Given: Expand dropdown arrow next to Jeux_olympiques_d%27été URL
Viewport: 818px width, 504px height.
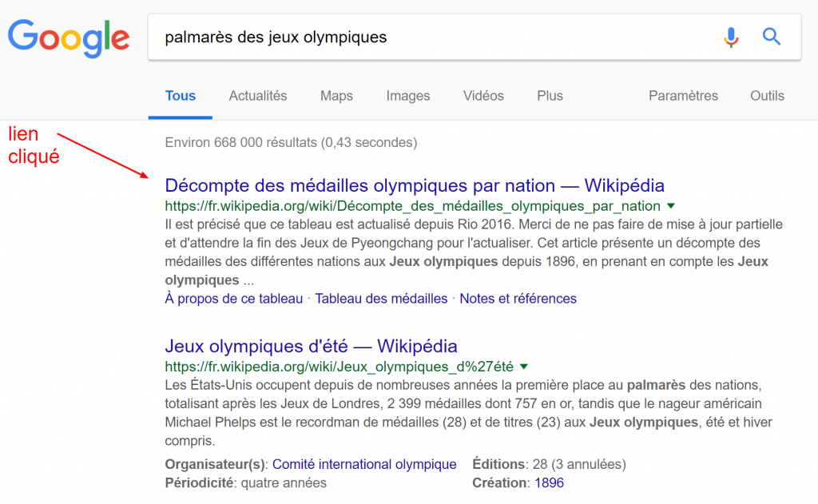Looking at the screenshot, I should tap(524, 367).
